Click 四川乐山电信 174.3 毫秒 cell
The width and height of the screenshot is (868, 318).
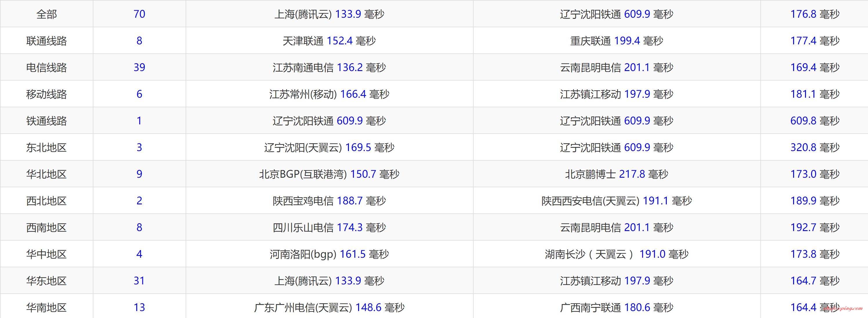[329, 227]
